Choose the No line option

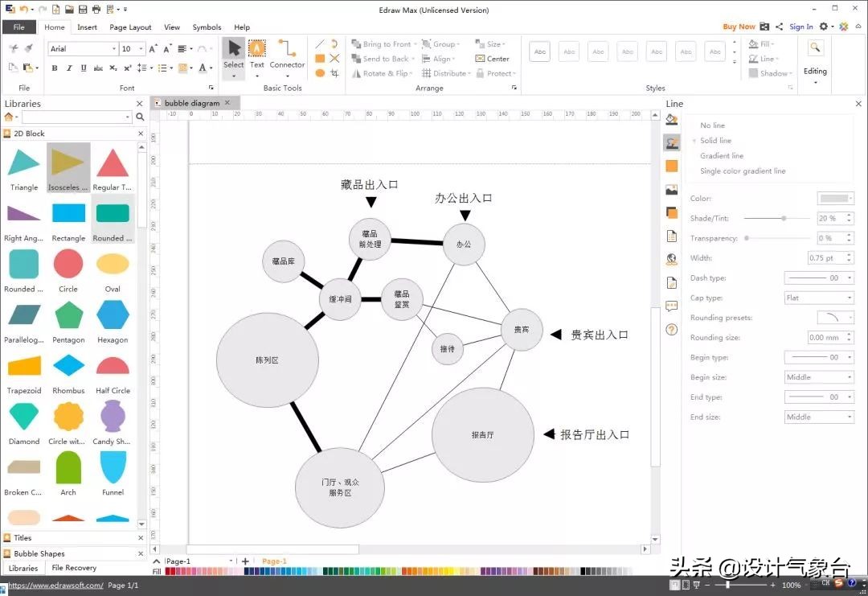tap(712, 125)
